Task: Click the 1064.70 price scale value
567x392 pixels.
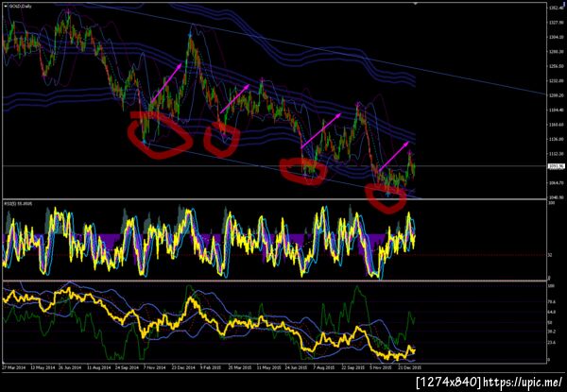Action: tap(555, 183)
